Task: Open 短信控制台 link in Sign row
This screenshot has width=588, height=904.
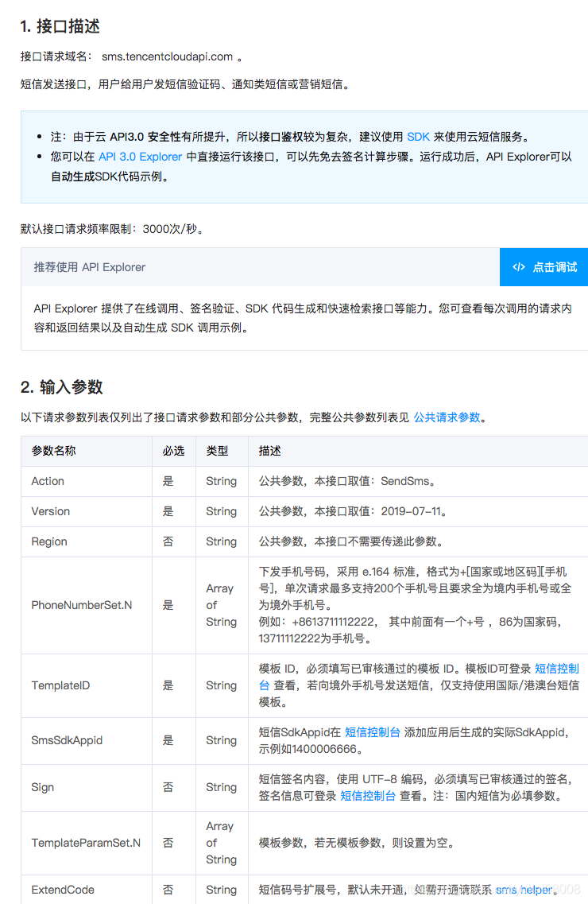Action: pyautogui.click(x=368, y=796)
